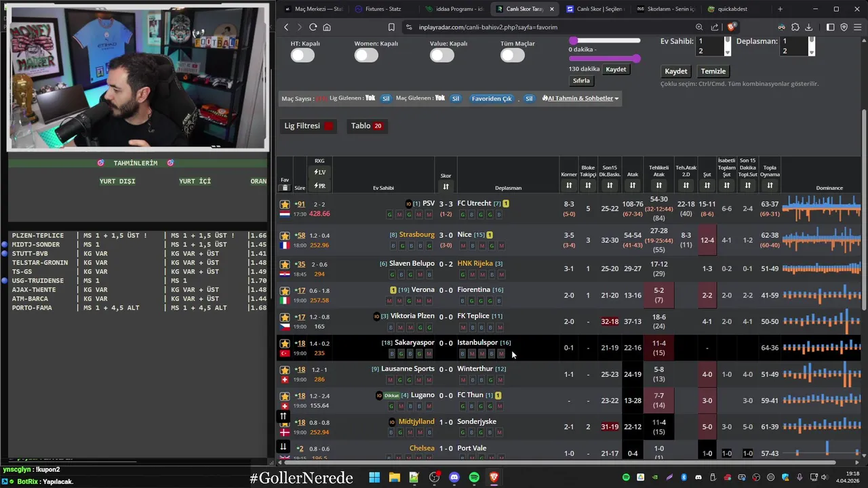Screen dimensions: 868x488
Task: Open Windows Start menu
Action: (x=374, y=477)
